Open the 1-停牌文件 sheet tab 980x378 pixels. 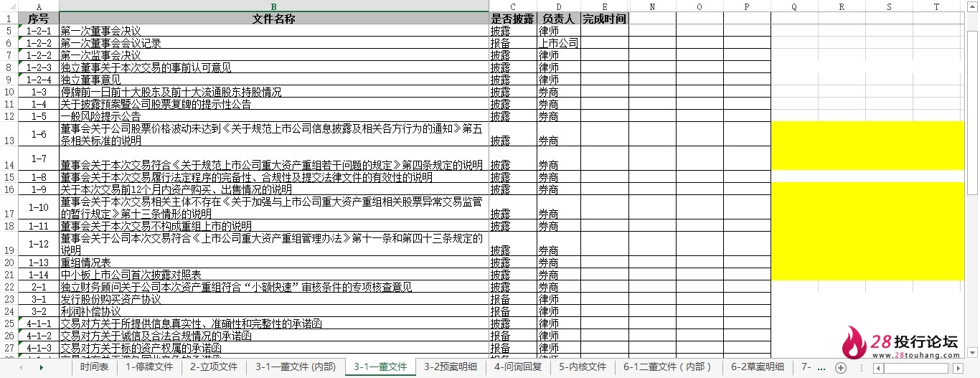coord(149,367)
